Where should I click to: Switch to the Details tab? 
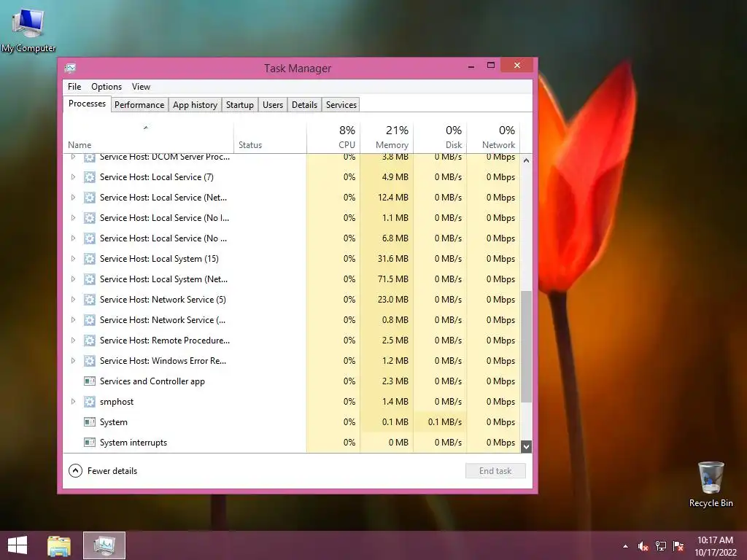point(304,105)
